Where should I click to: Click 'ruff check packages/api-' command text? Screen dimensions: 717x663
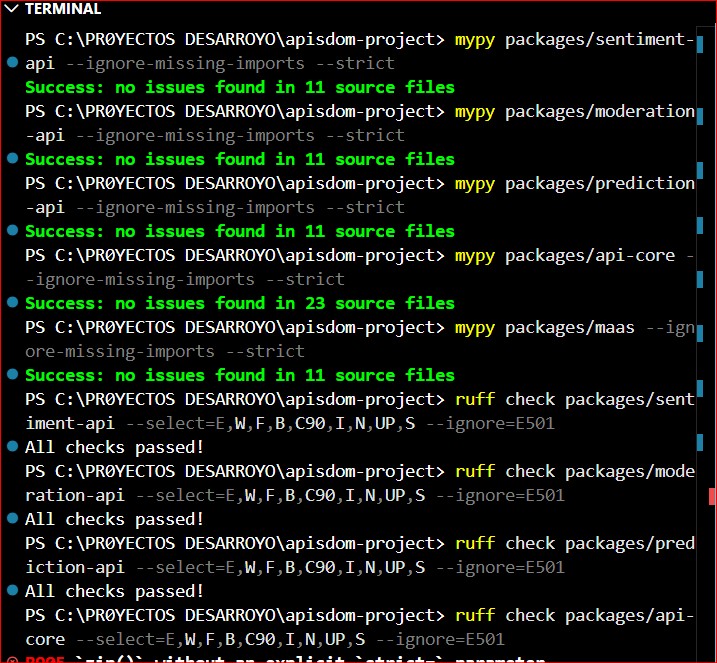[575, 616]
